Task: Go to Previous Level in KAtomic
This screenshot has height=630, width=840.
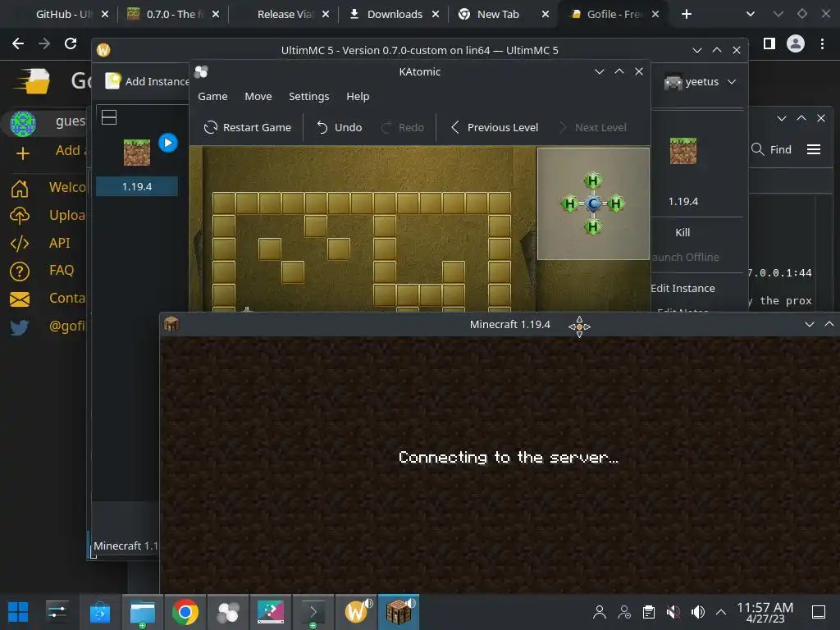Action: (494, 127)
